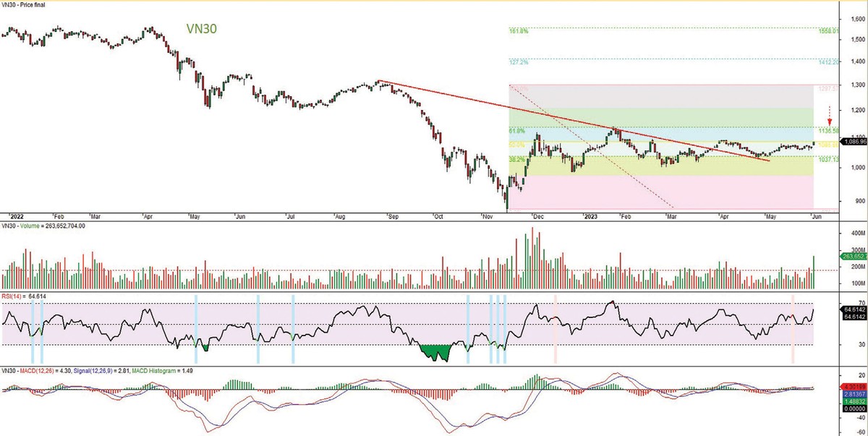Click the 2022 year marker on time axis
Image resolution: width=868 pixels, height=436 pixels.
point(16,215)
